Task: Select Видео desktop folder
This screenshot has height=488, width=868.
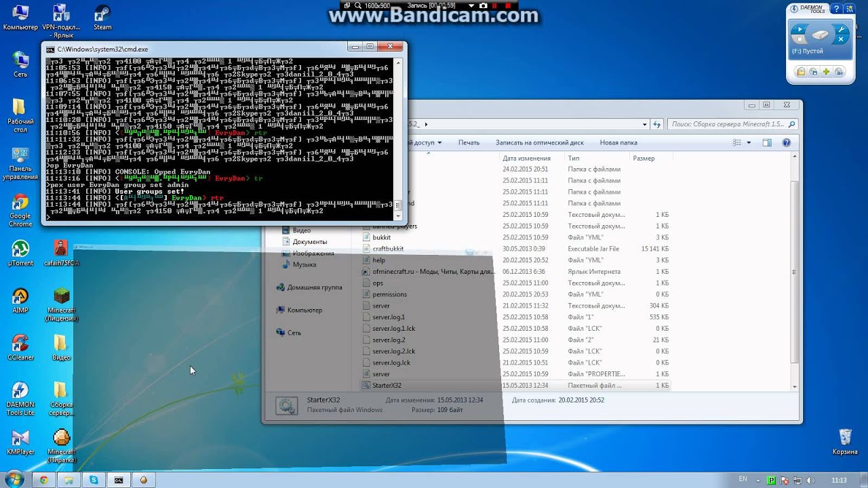Action: (61, 348)
